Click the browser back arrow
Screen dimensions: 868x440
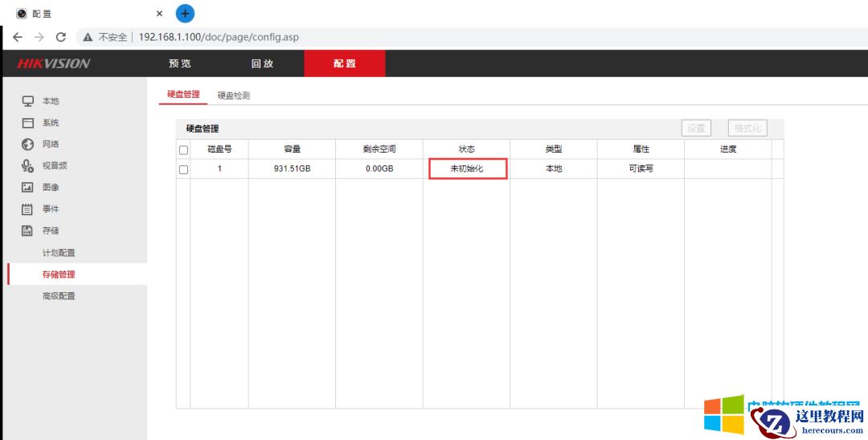point(18,37)
